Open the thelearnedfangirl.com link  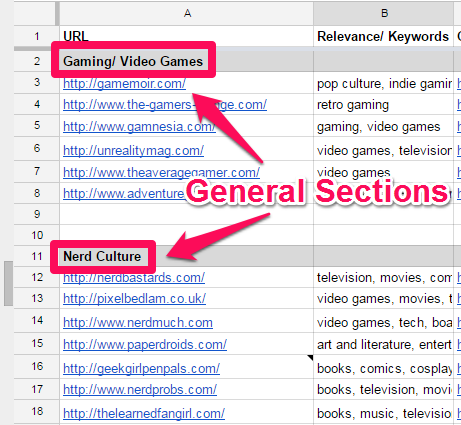[144, 413]
